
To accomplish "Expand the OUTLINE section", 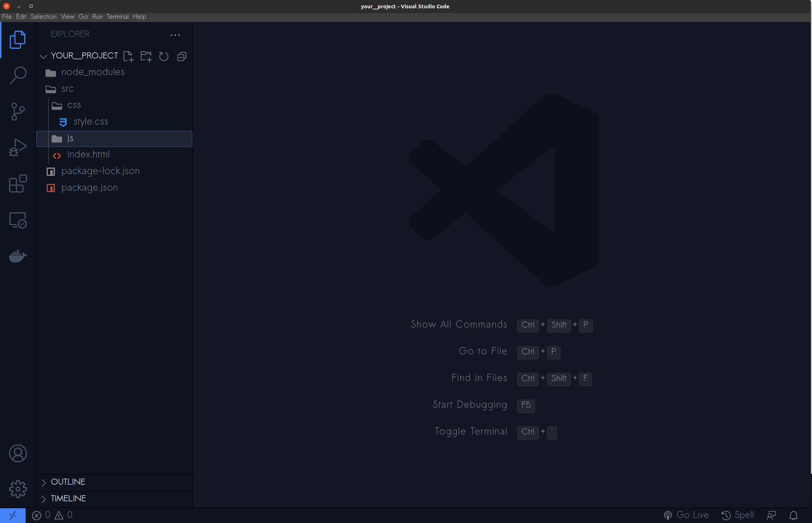I will [x=114, y=482].
